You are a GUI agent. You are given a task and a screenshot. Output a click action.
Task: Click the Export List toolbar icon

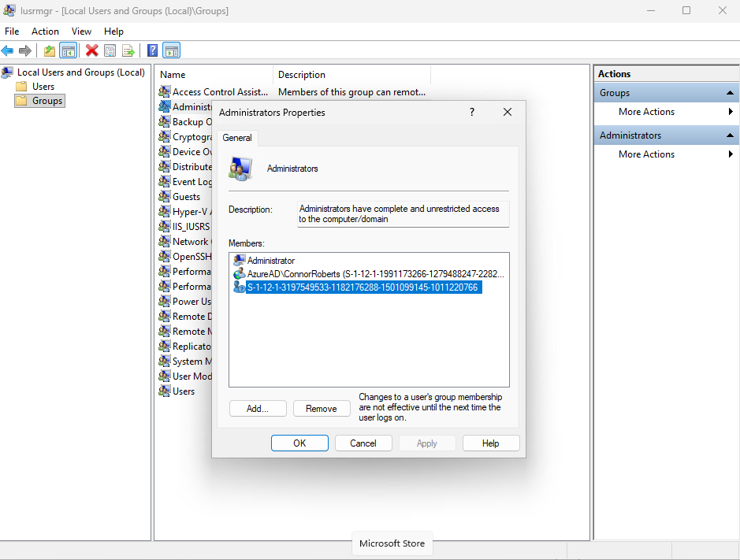point(128,51)
